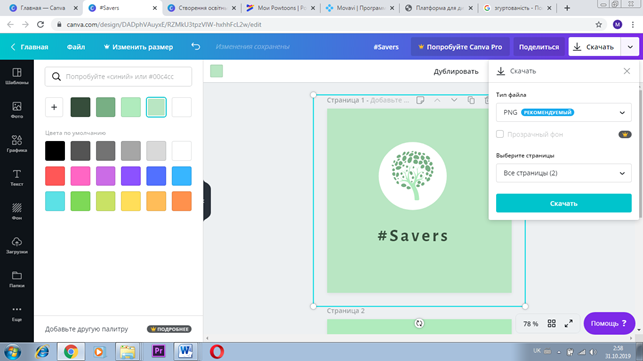Select the Текст tool in sidebar
Viewport: 643px width, 361px height.
point(17,178)
